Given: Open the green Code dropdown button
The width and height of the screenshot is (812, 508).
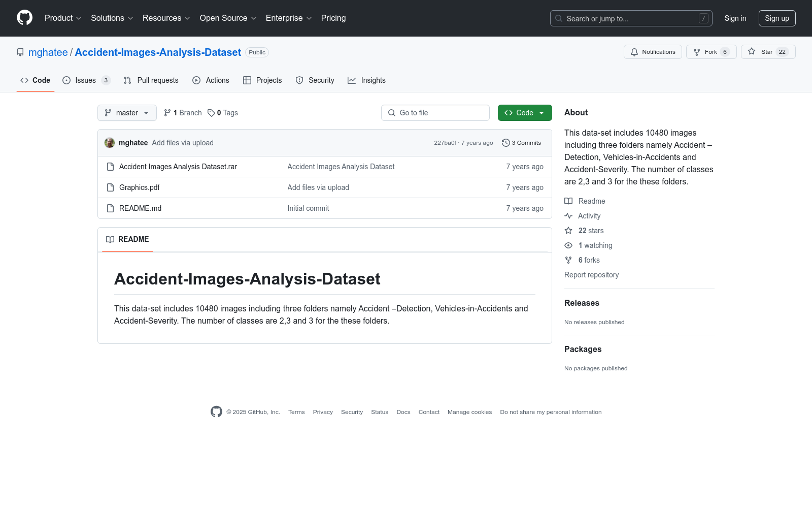Looking at the screenshot, I should click(x=525, y=113).
